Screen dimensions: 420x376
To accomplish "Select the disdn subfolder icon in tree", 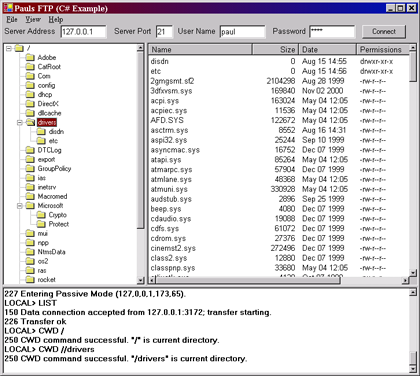I will (x=41, y=132).
